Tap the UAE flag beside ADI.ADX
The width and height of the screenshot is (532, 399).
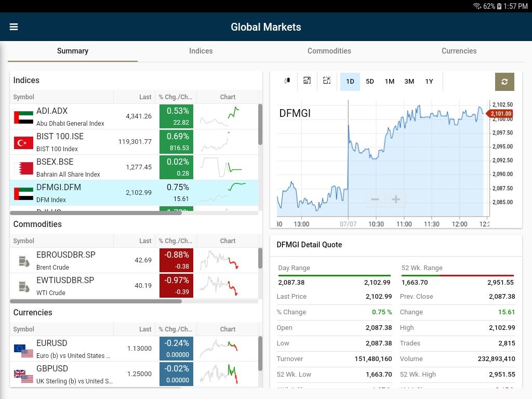[23, 117]
